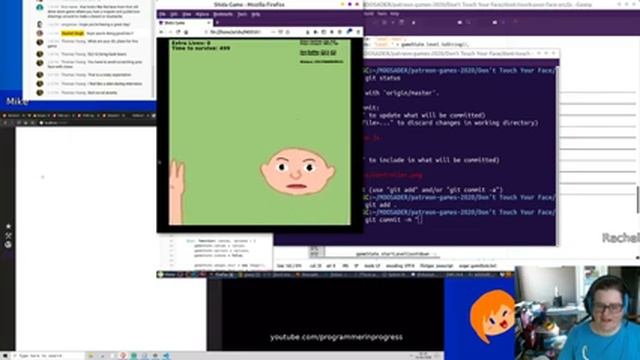The width and height of the screenshot is (640, 360).
Task: Click the 'git status' line in terminal
Action: [x=382, y=78]
